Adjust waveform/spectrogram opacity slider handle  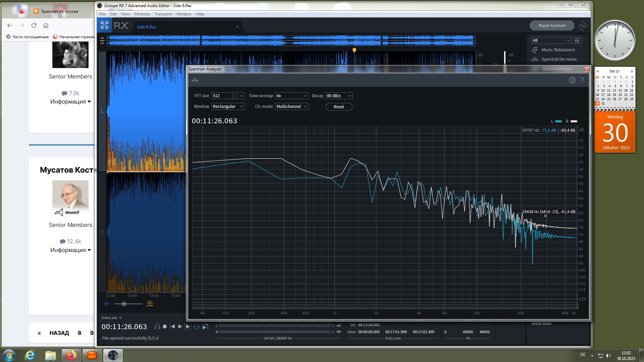124,304
